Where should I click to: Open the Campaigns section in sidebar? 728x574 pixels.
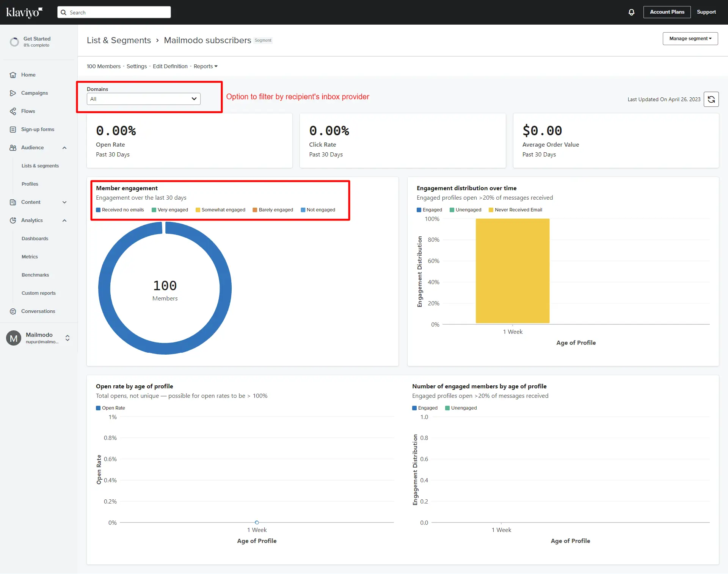tap(34, 93)
